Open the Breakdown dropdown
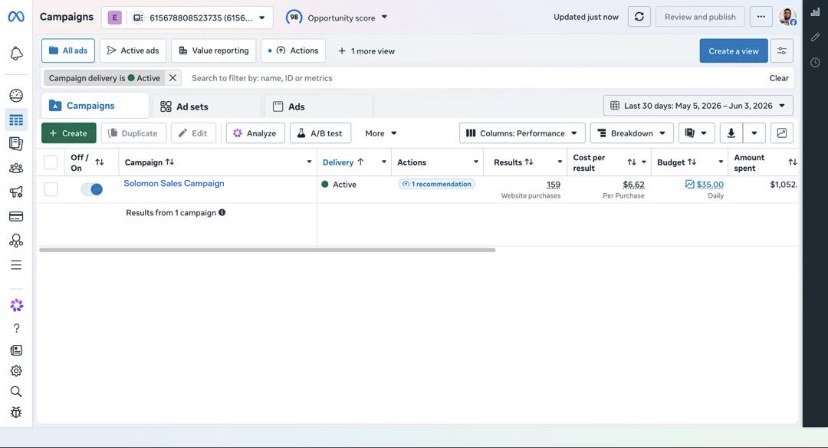Image resolution: width=828 pixels, height=448 pixels. point(632,133)
